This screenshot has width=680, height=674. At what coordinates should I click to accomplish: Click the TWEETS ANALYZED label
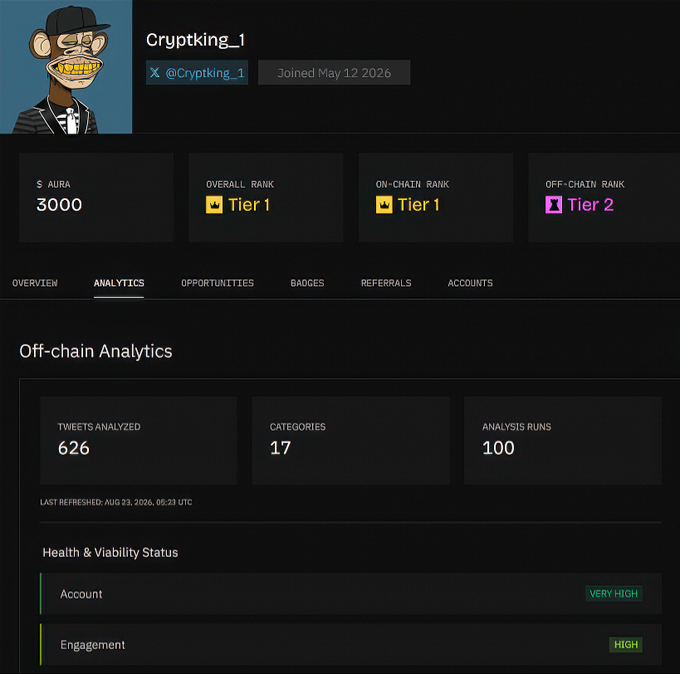click(99, 427)
